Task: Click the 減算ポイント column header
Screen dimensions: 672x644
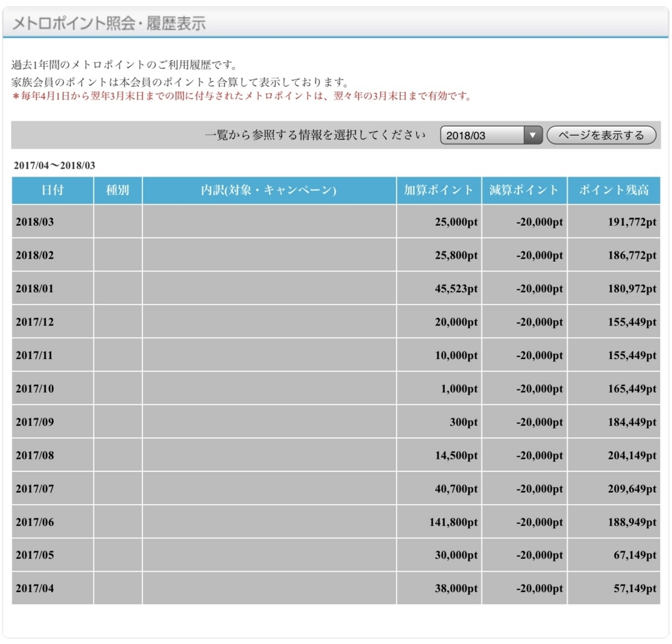Action: [x=524, y=190]
